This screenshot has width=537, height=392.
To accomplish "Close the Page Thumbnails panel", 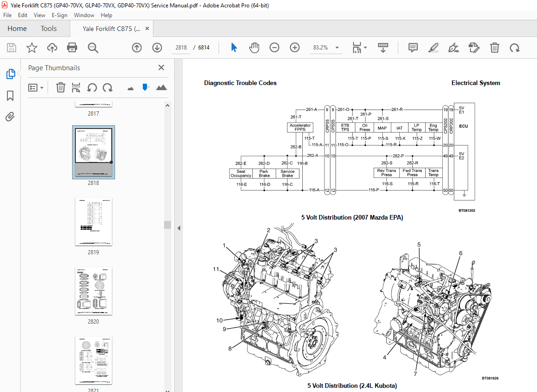I will (x=161, y=67).
